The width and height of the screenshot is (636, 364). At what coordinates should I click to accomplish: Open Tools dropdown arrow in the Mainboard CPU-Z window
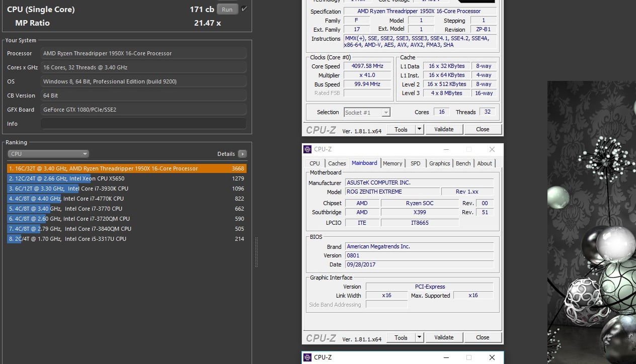419,338
